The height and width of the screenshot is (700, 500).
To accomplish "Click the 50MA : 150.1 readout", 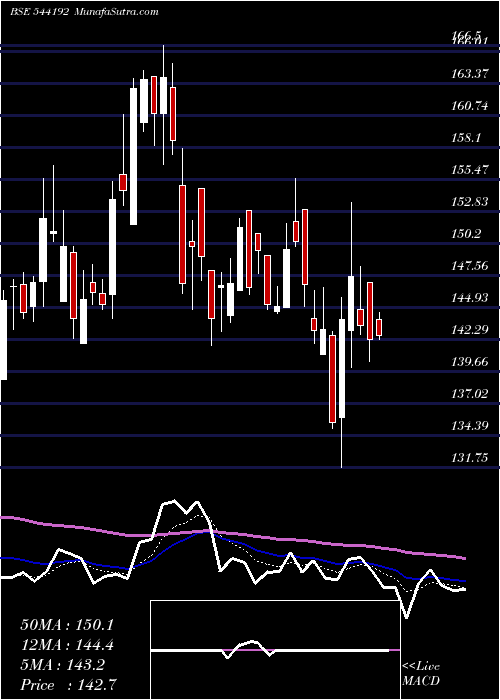I will coord(67,625).
